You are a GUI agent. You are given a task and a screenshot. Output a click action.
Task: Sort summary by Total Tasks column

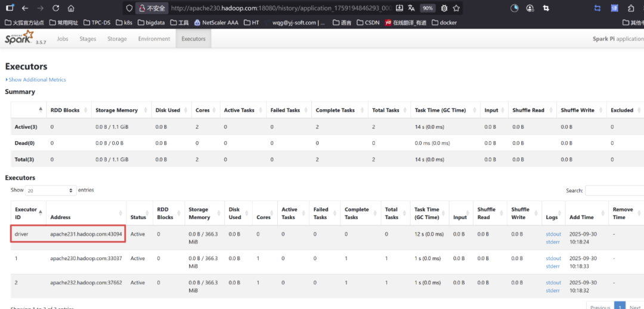pos(389,110)
